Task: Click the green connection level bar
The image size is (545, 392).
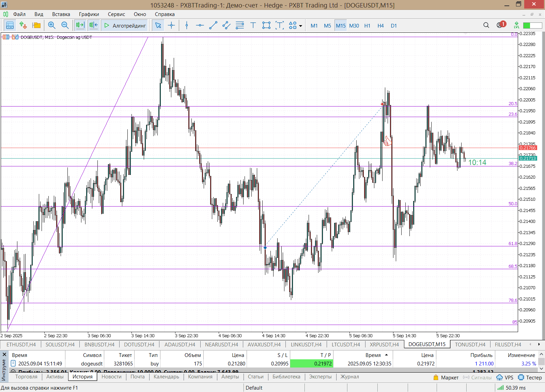Action: click(532, 26)
